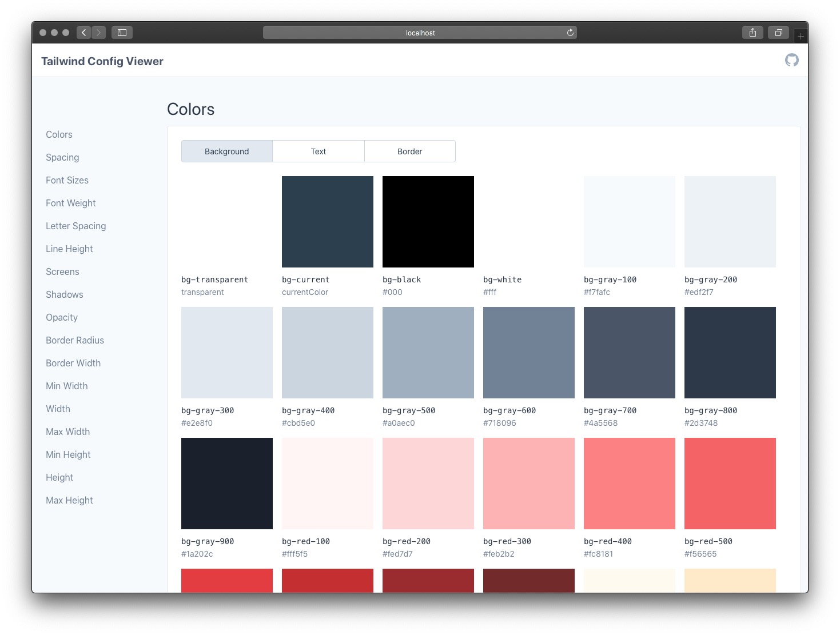
Task: Open the sidebar toggle in browser toolbar
Action: [122, 33]
